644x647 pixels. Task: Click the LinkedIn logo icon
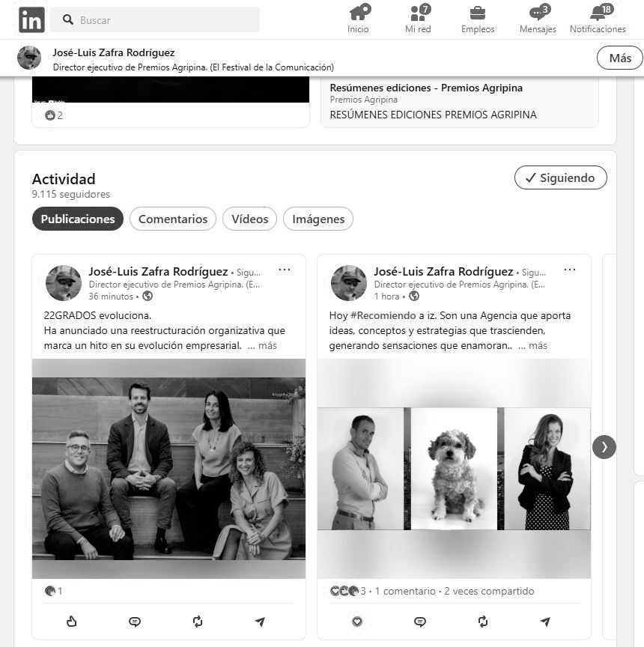(x=31, y=20)
